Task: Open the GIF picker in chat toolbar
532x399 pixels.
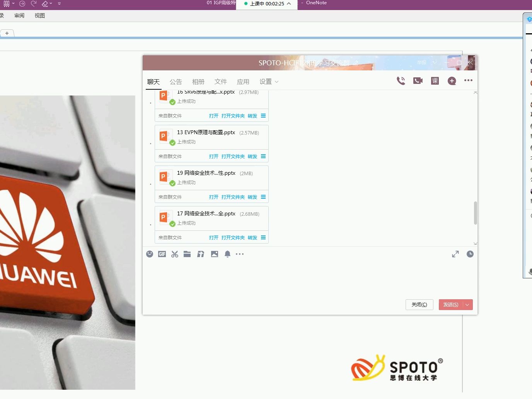Action: (x=162, y=254)
